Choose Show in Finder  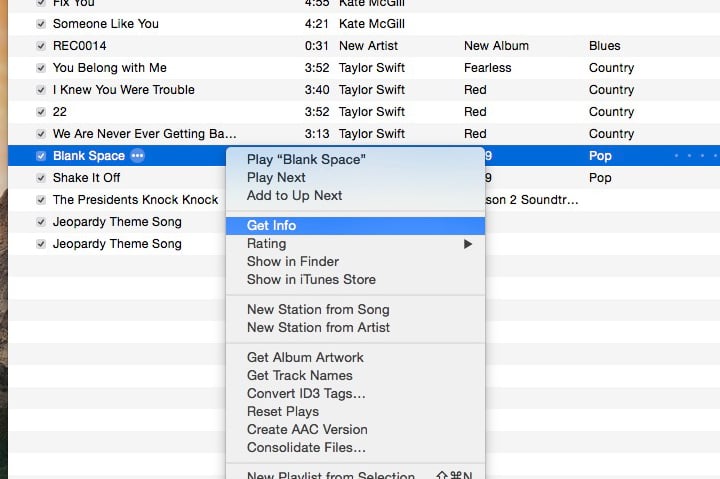[x=355, y=261]
